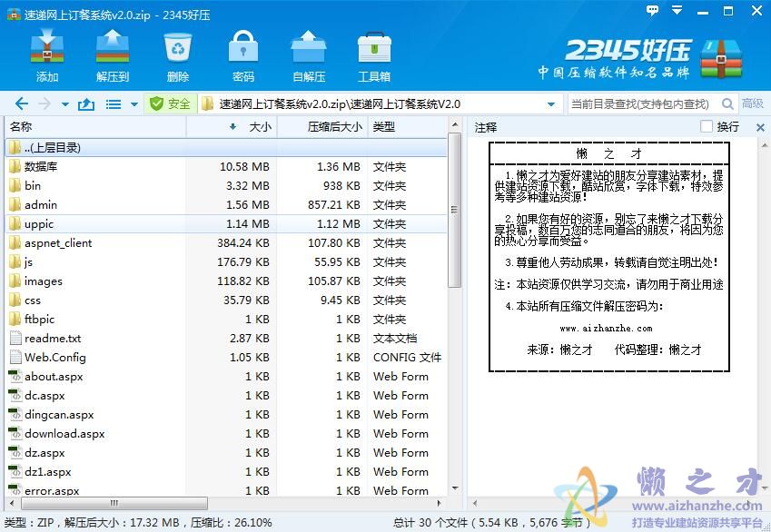This screenshot has height=532, width=771.
Task: Click the 857.21 KB compressed size cell
Action: coord(334,205)
